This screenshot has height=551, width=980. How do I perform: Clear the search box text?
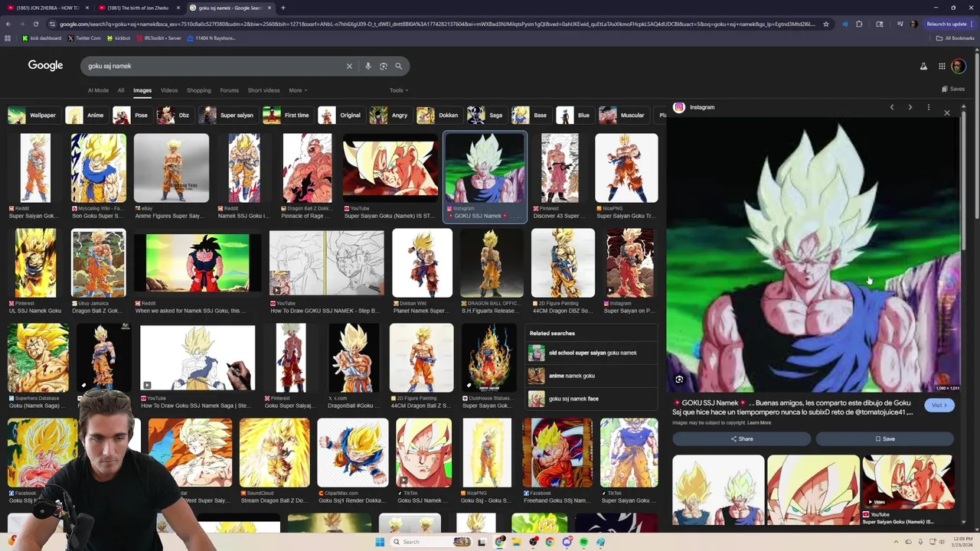pyautogui.click(x=349, y=66)
